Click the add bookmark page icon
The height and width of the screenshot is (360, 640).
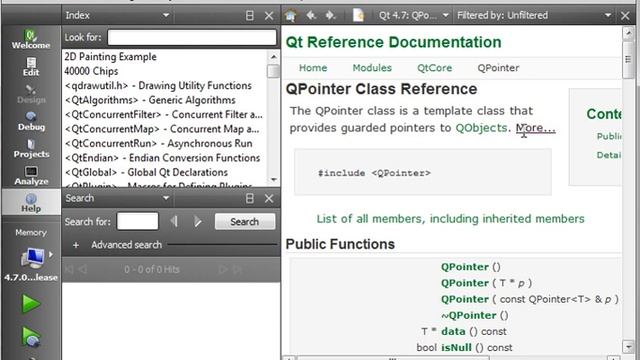(358, 16)
